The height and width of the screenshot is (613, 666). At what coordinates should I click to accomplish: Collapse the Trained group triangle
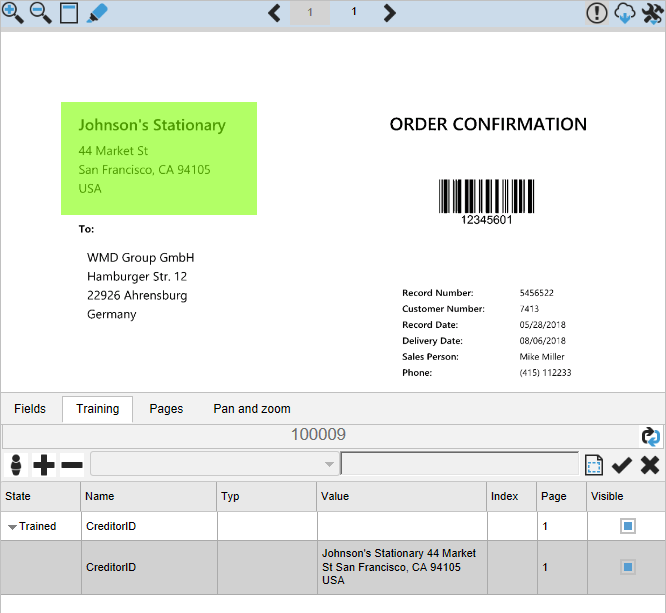(x=12, y=527)
